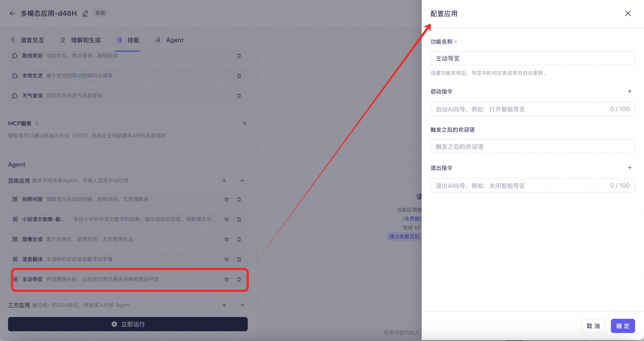Open settings sliders for 拍照问答

pos(226,199)
